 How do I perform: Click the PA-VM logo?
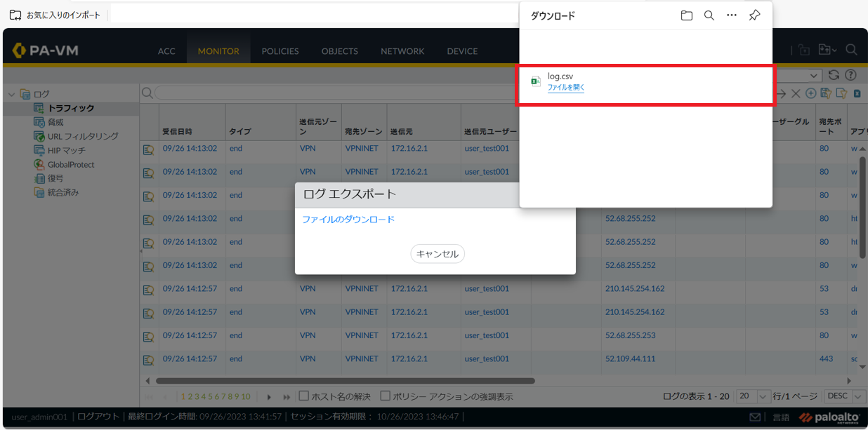tap(46, 51)
